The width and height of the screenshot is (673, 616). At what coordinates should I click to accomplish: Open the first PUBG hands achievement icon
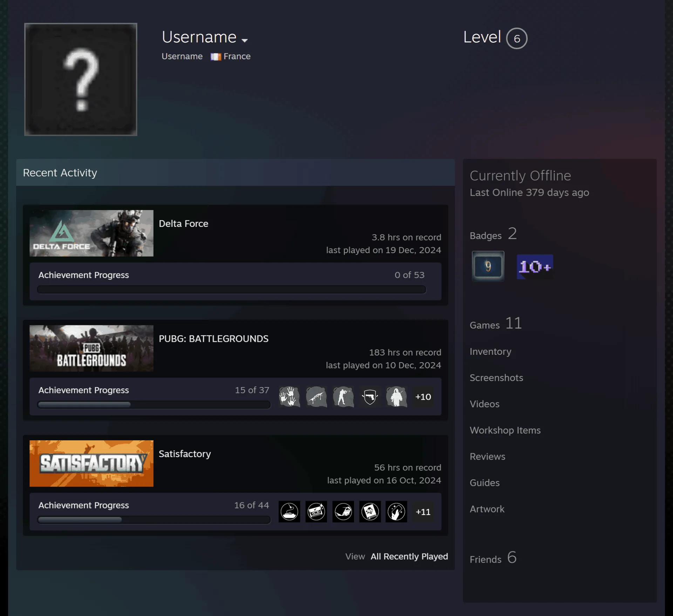coord(289,397)
